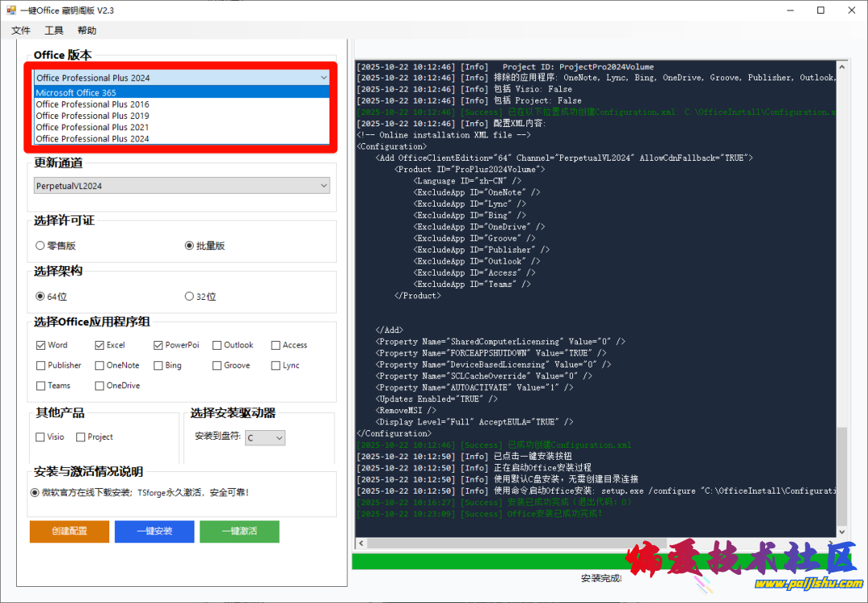Select the 零售版 license radio button
This screenshot has width=868, height=603.
point(40,246)
